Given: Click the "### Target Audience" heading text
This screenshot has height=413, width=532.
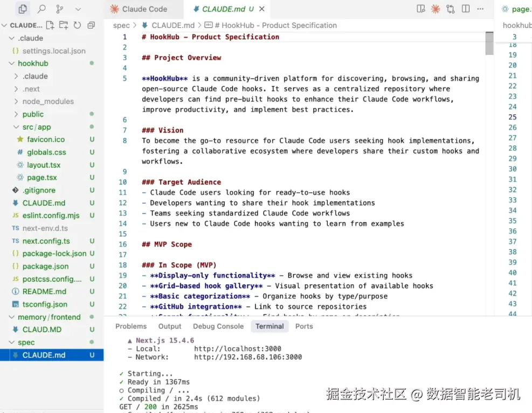Looking at the screenshot, I should pos(182,182).
